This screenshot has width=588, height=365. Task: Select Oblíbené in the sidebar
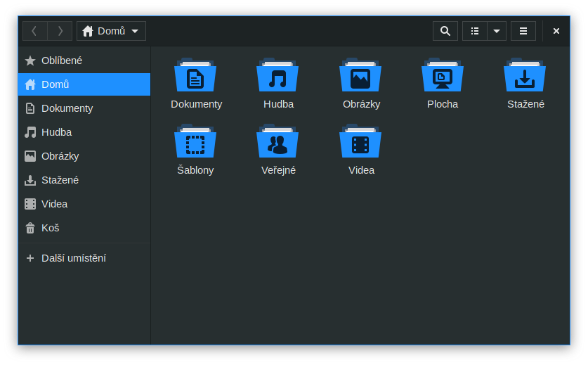[x=84, y=60]
